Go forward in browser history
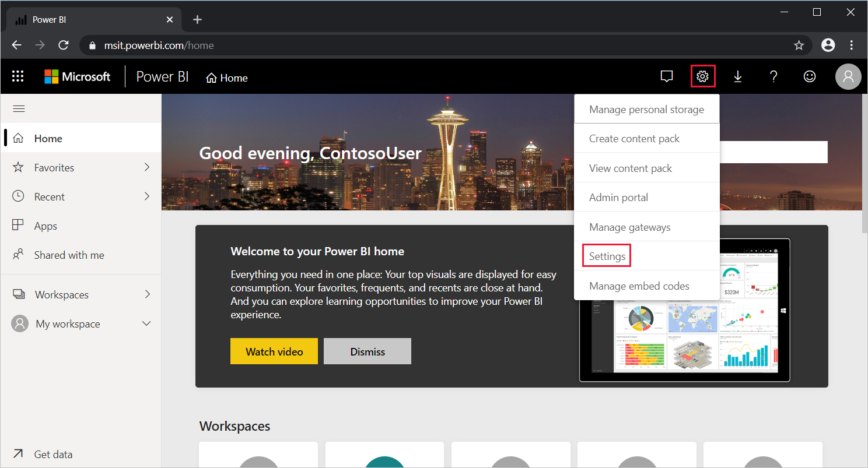This screenshot has width=868, height=468. click(x=40, y=45)
